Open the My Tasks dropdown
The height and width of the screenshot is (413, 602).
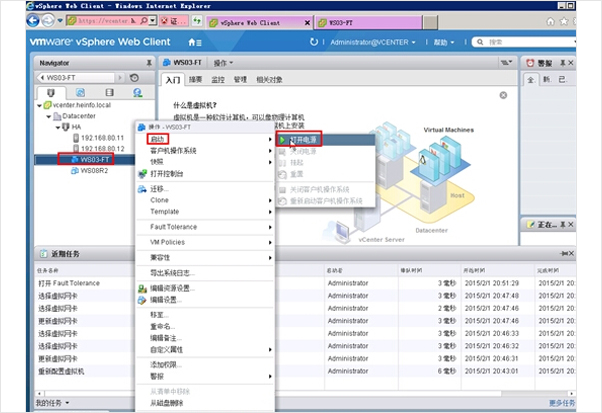tap(52, 403)
